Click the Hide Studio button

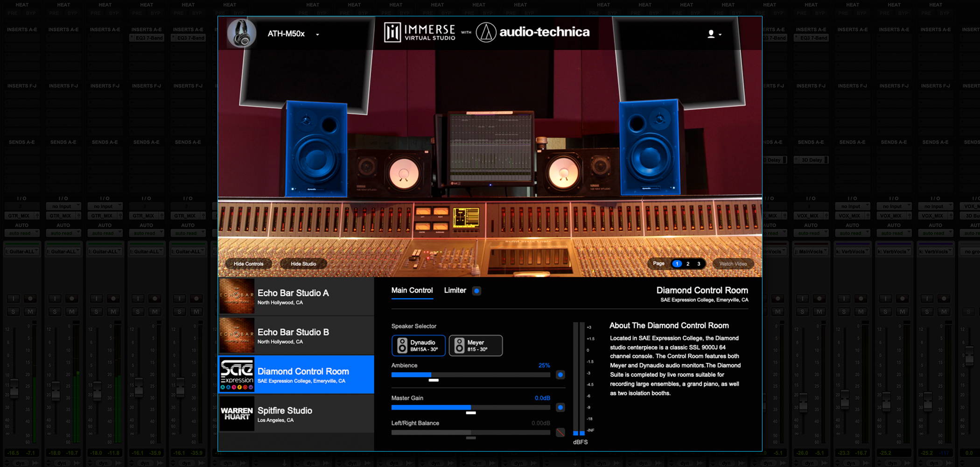click(303, 264)
